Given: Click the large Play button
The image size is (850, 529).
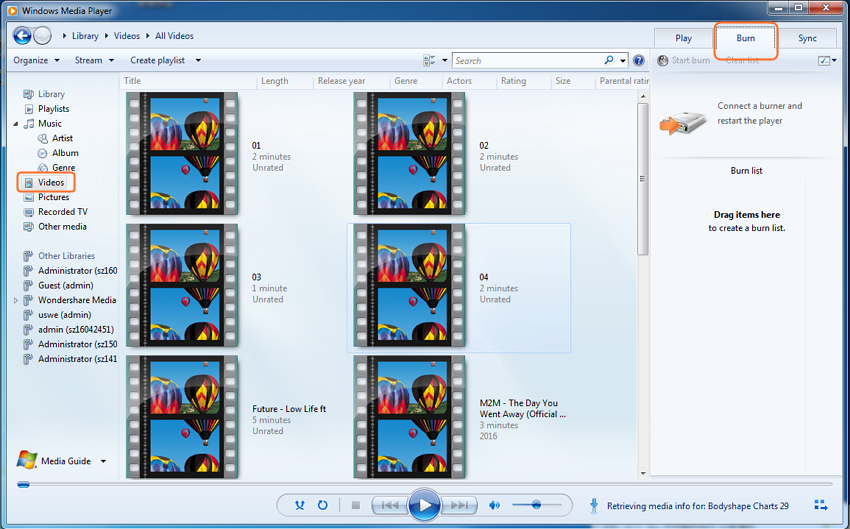Looking at the screenshot, I should click(x=424, y=506).
